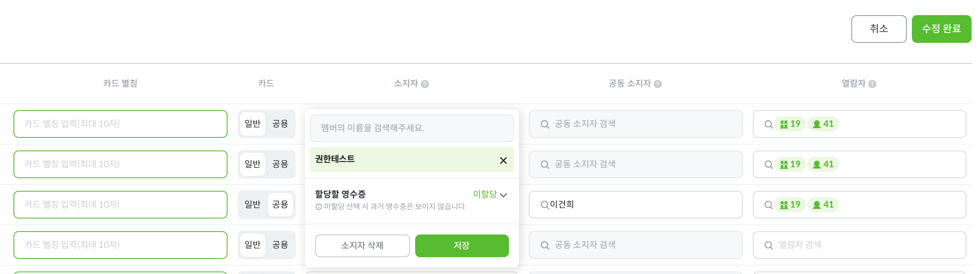Click the 취소 button
Viewport: 980px width, 274px height.
click(x=879, y=29)
